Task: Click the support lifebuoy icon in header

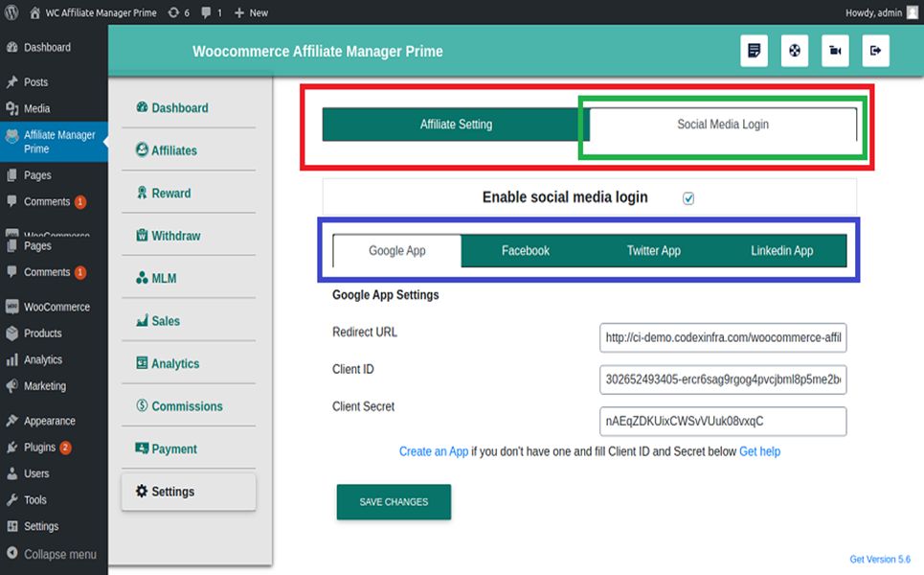Action: coord(795,51)
